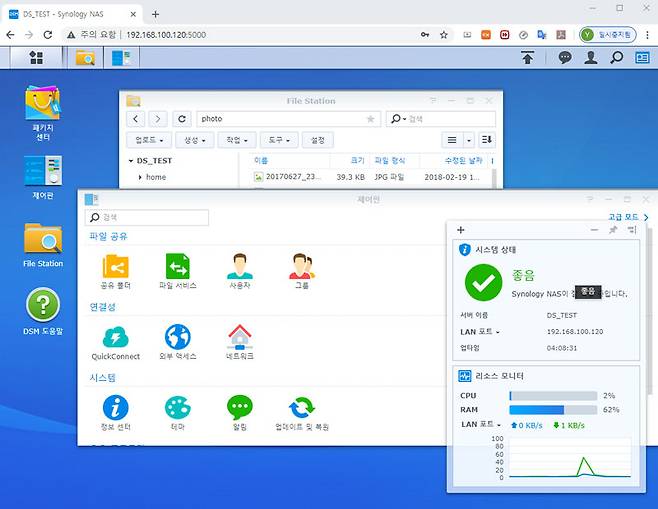The height and width of the screenshot is (509, 658).
Task: Open DSM 도움말 help icon on desktop
Action: point(42,305)
